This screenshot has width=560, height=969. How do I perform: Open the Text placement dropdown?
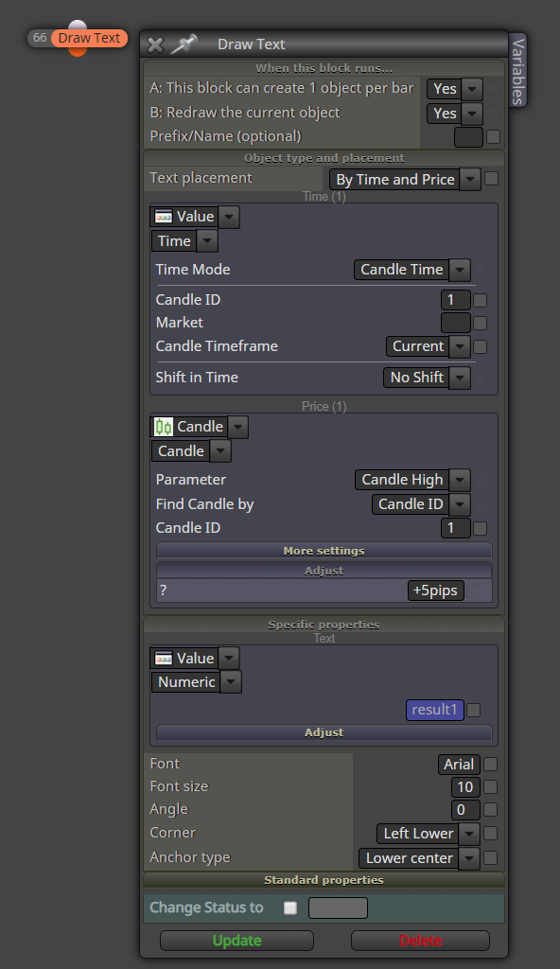470,180
